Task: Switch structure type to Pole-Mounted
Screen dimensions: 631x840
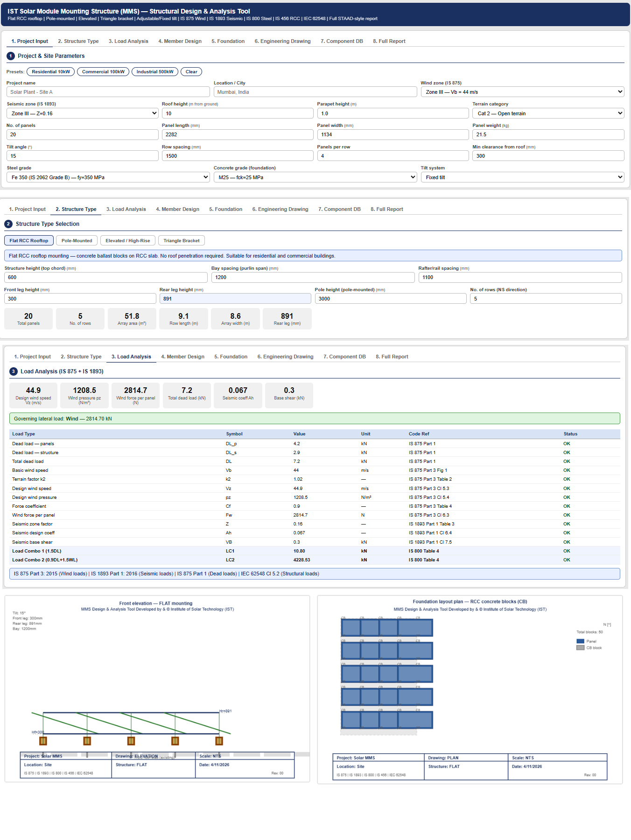Action: pos(77,241)
